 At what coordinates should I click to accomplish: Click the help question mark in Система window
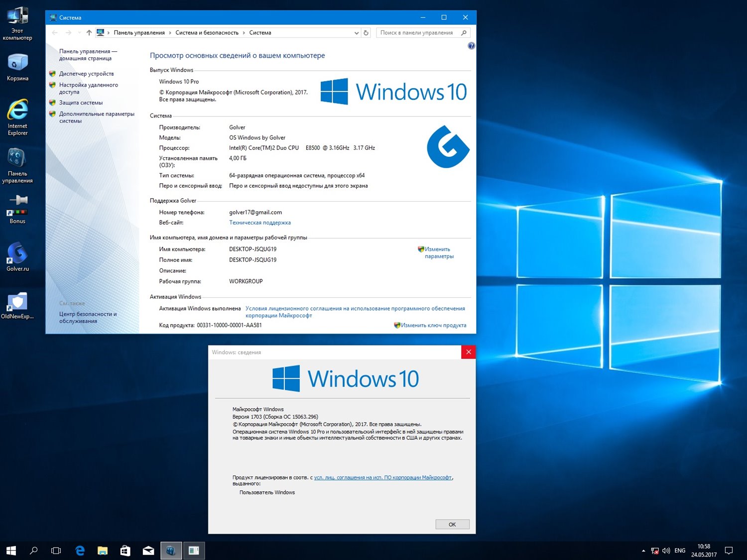pyautogui.click(x=471, y=46)
